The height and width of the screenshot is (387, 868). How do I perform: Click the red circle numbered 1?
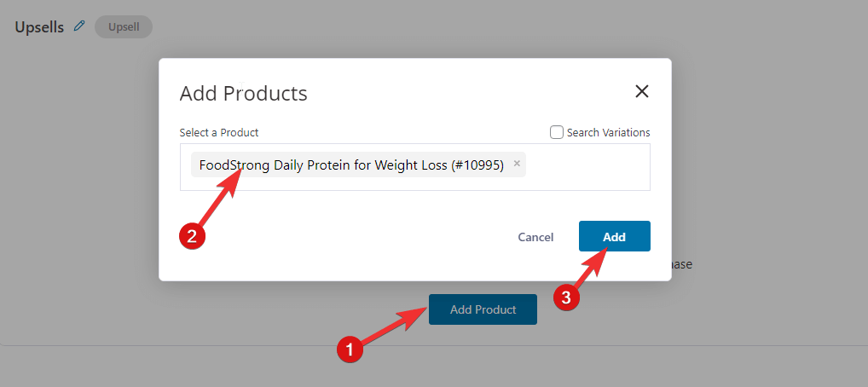click(350, 349)
